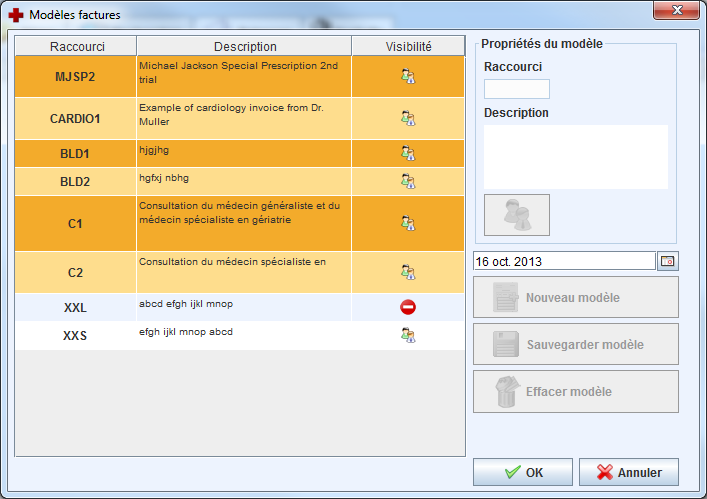
Task: Click the visibility icon for CARDIO1 row
Action: [x=408, y=118]
